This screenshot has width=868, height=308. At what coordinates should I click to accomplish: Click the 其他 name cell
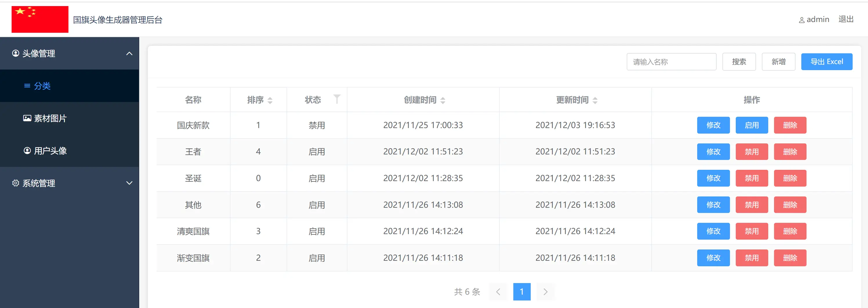pyautogui.click(x=193, y=205)
